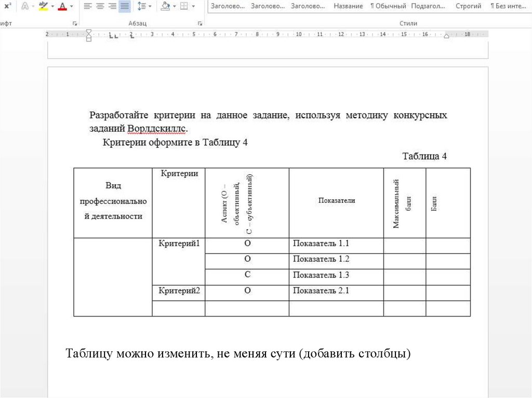Select the left indent box marker on ruler
The image size is (532, 398).
coord(88,39)
